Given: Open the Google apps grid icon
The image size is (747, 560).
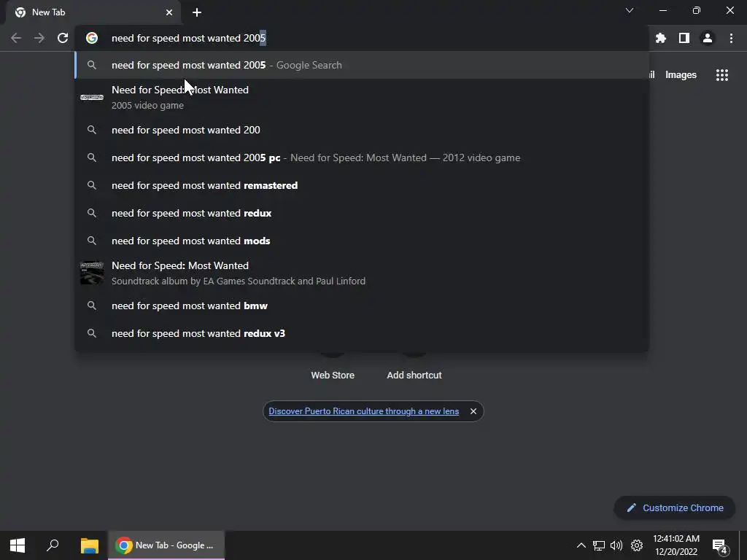Looking at the screenshot, I should 722,75.
